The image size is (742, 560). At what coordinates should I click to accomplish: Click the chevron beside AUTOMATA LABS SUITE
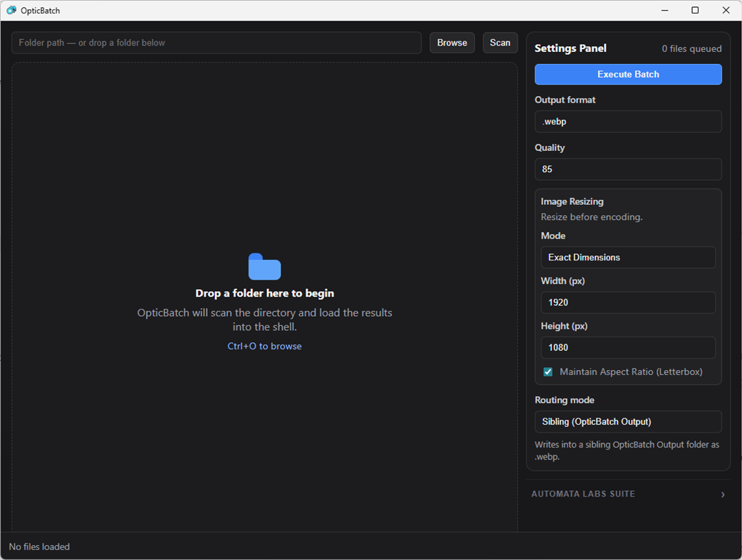(x=722, y=495)
